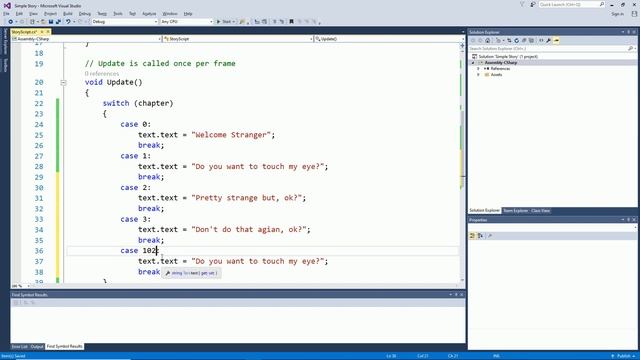The image size is (640, 360).
Task: Expand the References node
Action: point(479,69)
